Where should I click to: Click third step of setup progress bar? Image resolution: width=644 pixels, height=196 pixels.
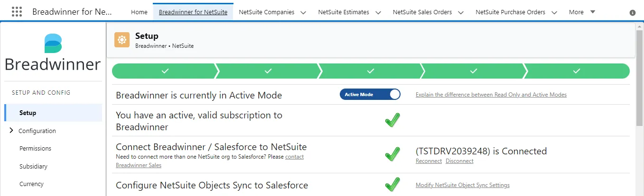(371, 71)
